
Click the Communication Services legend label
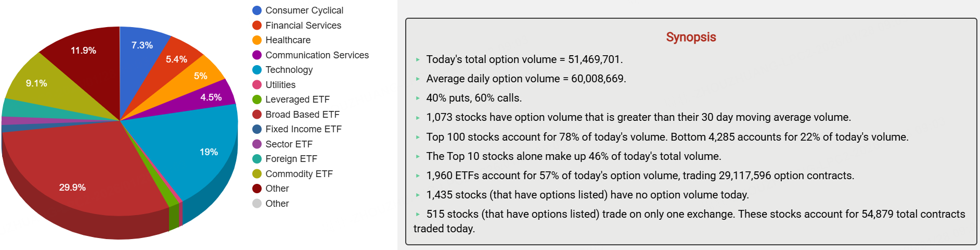(317, 55)
